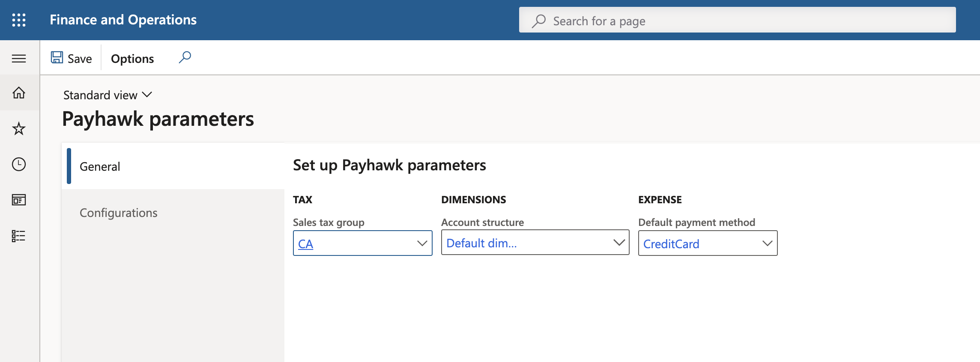Open Recent clock icon in sidebar
The height and width of the screenshot is (362, 980).
pos(19,164)
